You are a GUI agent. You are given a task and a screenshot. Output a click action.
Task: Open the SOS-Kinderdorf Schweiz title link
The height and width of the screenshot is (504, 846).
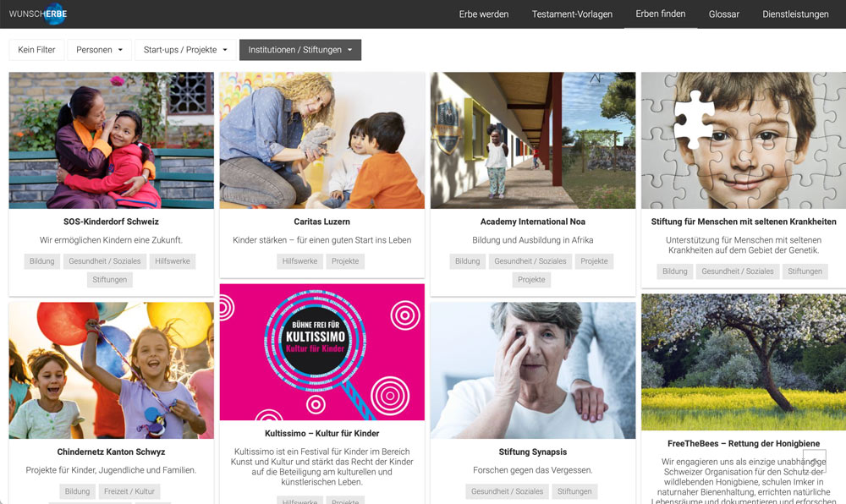pos(111,222)
